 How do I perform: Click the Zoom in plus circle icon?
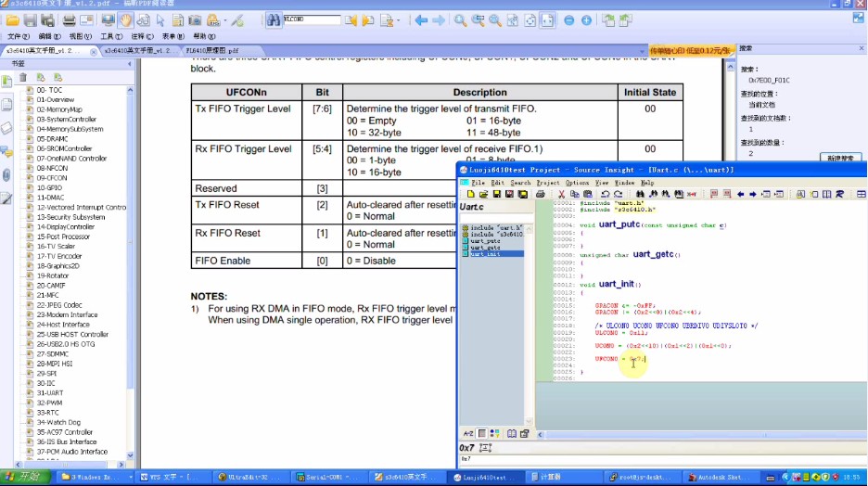(586, 20)
